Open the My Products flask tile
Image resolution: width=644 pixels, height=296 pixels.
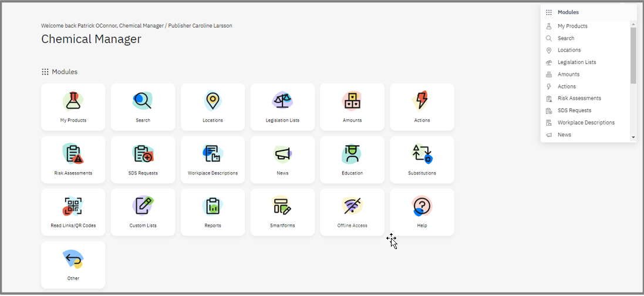(73, 106)
